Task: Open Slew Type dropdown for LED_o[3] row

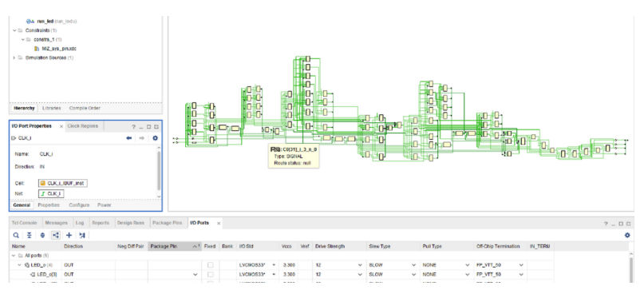Action: tap(413, 274)
